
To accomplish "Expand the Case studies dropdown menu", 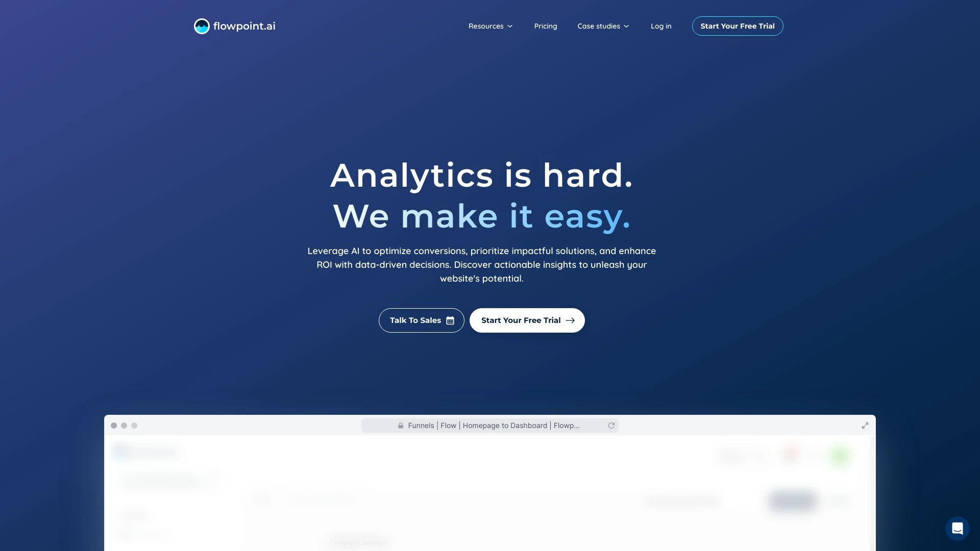I will [602, 26].
